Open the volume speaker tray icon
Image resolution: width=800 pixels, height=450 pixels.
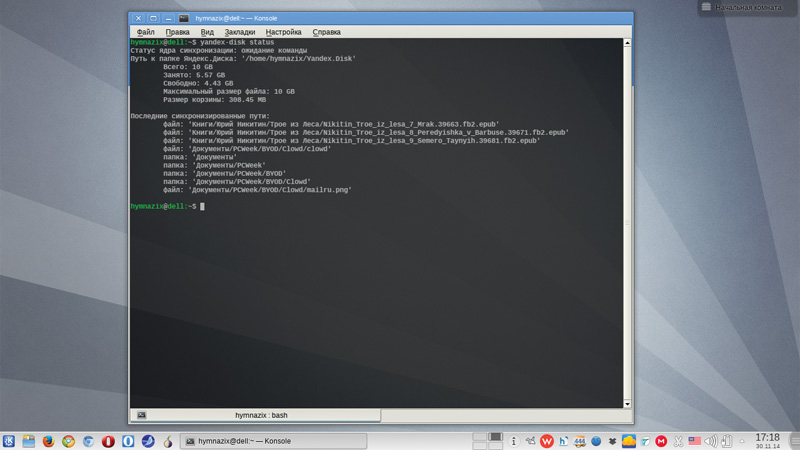pyautogui.click(x=711, y=441)
